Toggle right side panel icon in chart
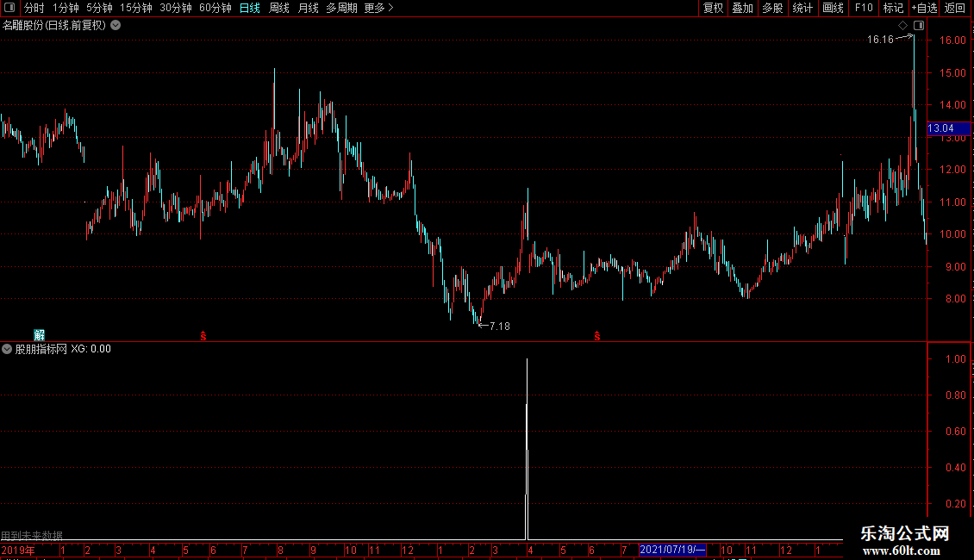Screen dimensions: 974x560 click(x=919, y=26)
